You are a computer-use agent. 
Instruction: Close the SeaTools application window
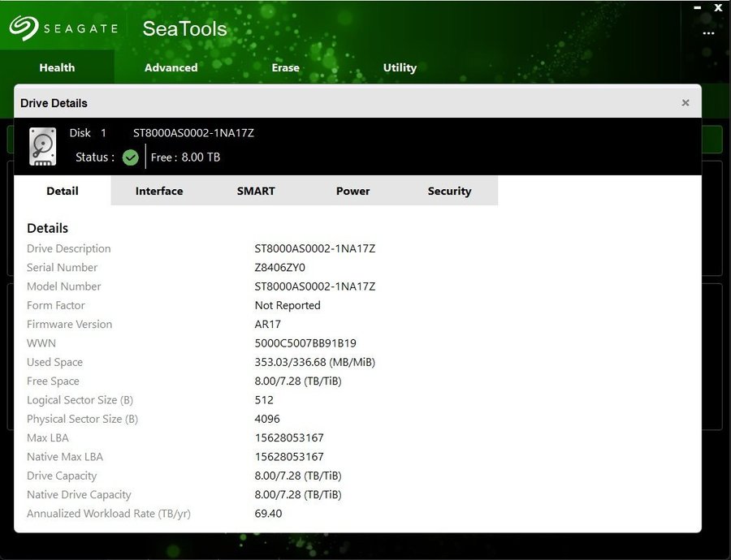pos(718,8)
